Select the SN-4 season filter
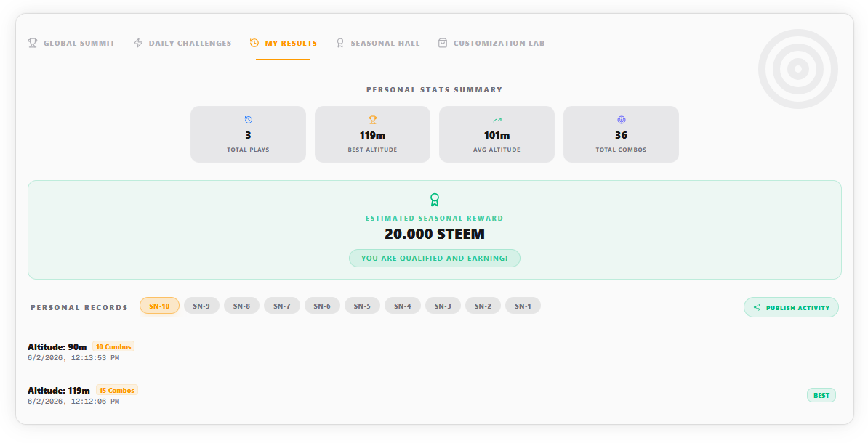Viewport: 868px width, 443px height. coord(403,306)
